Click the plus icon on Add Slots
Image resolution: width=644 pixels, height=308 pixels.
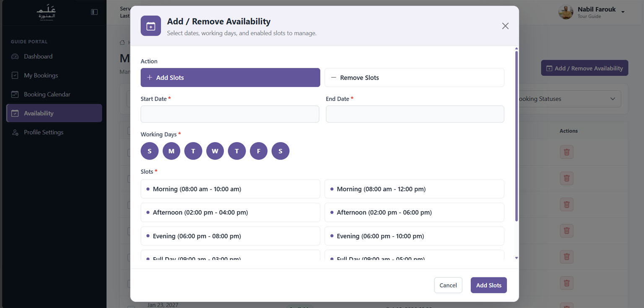coord(150,78)
